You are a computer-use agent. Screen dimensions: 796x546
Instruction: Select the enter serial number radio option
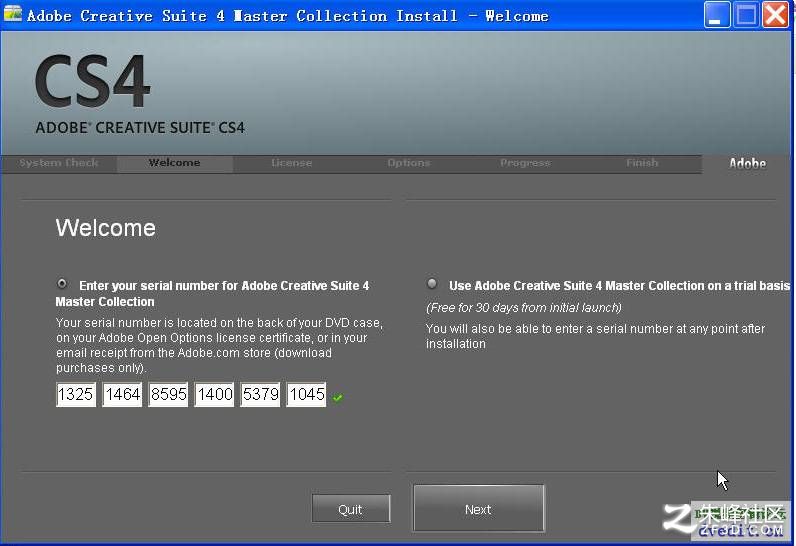click(62, 284)
